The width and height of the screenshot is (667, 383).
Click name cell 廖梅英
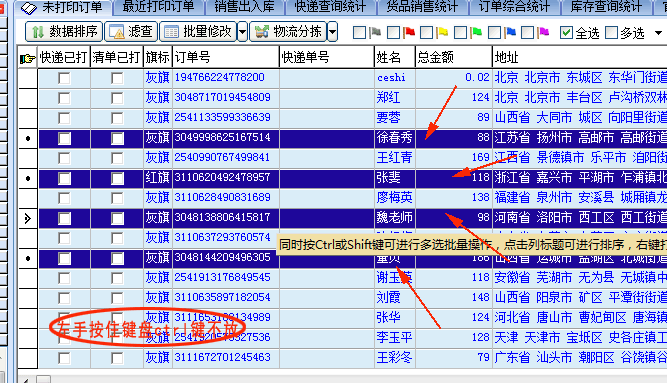394,197
